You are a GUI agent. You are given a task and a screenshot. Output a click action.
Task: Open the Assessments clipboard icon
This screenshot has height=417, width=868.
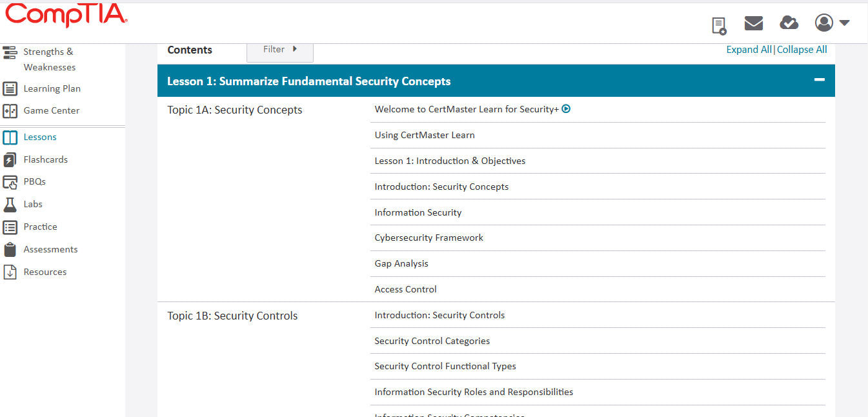pyautogui.click(x=10, y=249)
